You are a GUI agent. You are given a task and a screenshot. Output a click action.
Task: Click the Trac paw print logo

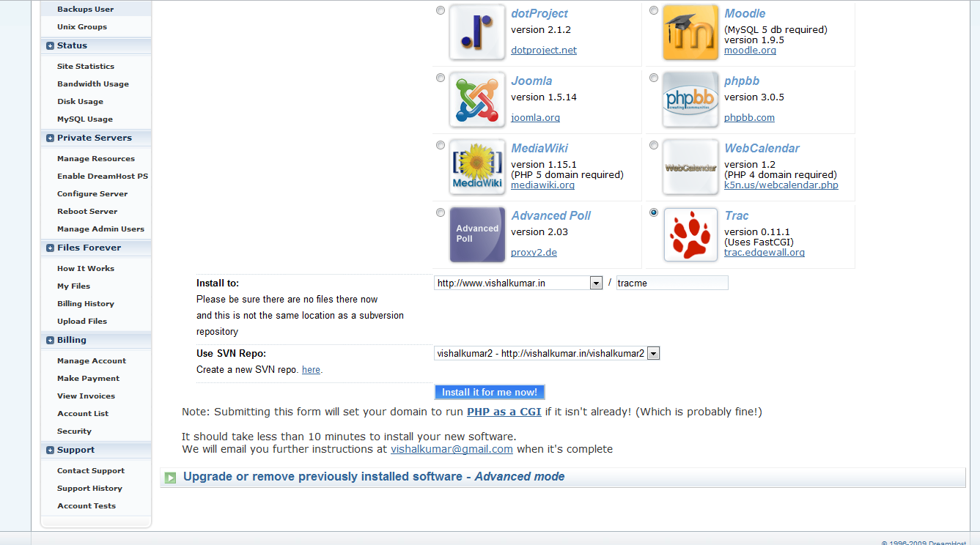pyautogui.click(x=690, y=234)
